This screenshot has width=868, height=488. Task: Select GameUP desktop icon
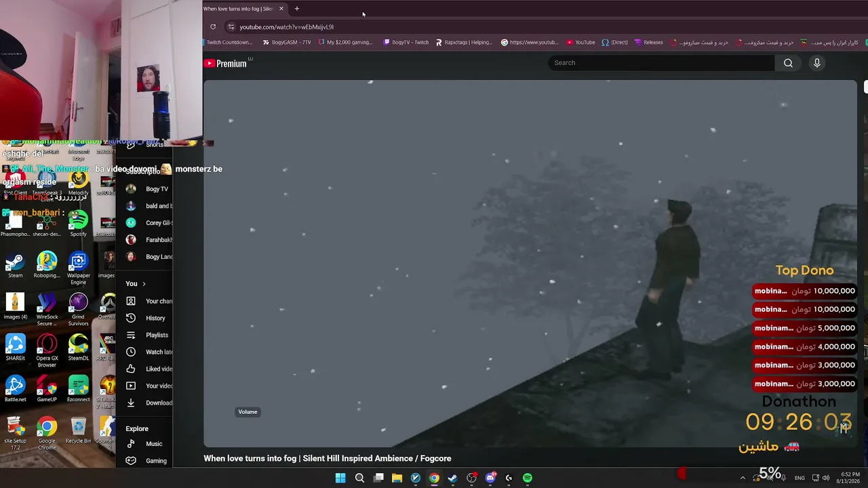(47, 389)
